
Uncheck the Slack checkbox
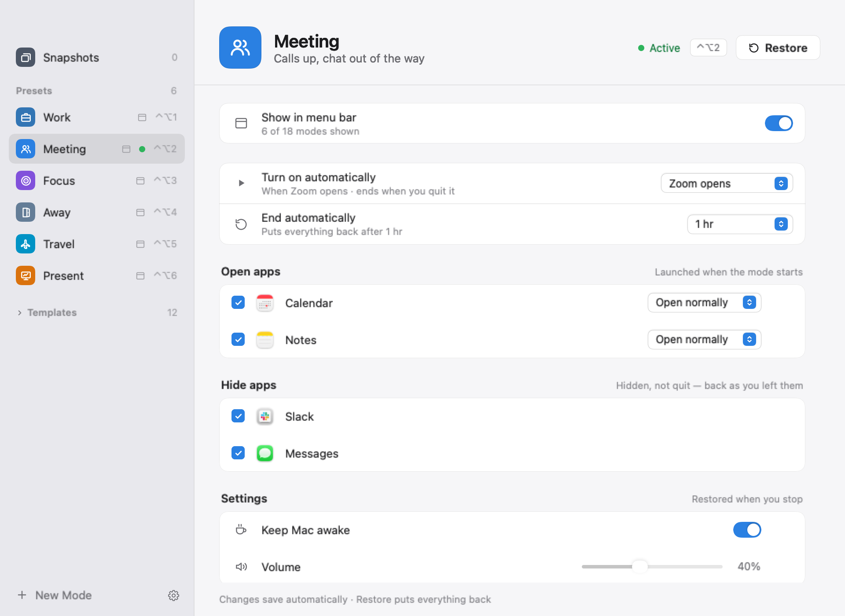click(238, 416)
